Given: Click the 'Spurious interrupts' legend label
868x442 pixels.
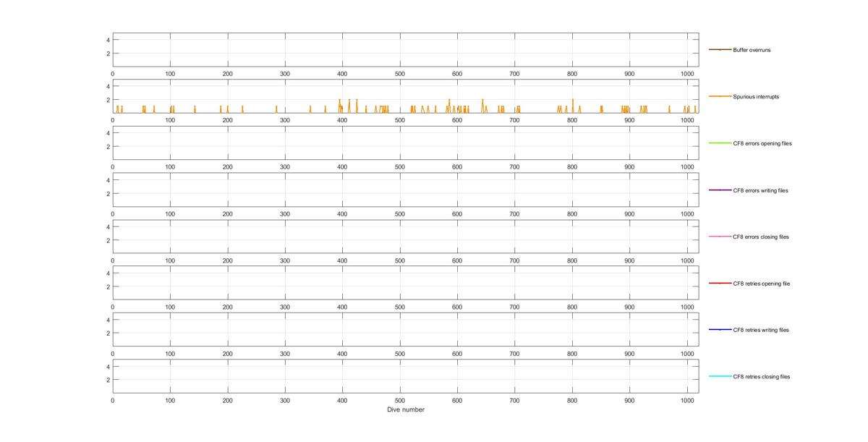Looking at the screenshot, I should click(x=756, y=96).
